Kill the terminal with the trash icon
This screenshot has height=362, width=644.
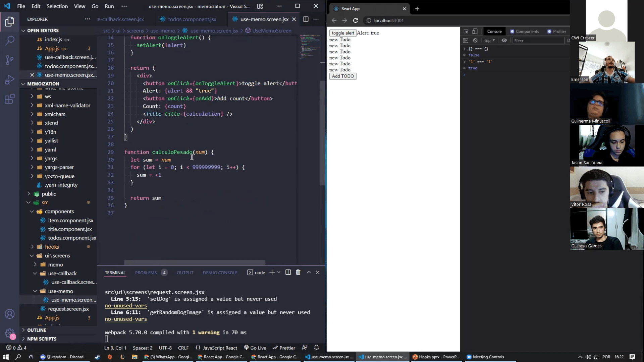click(x=298, y=273)
